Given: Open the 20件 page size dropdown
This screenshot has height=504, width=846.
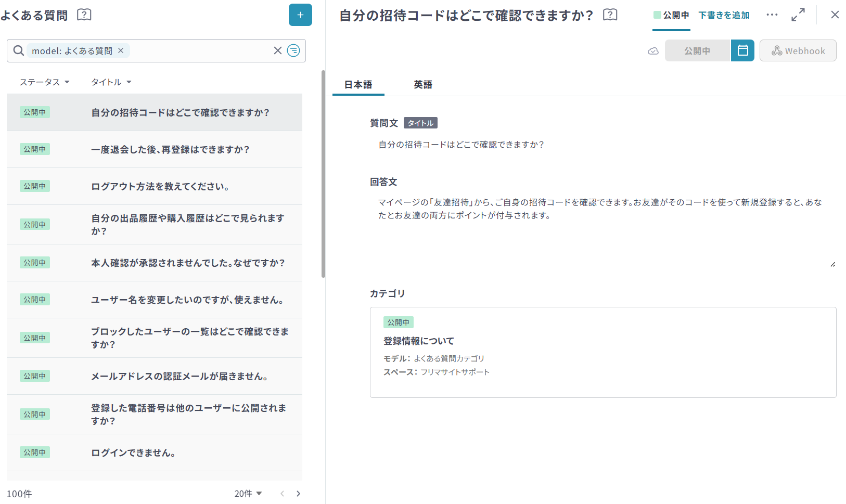Looking at the screenshot, I should pos(248,494).
